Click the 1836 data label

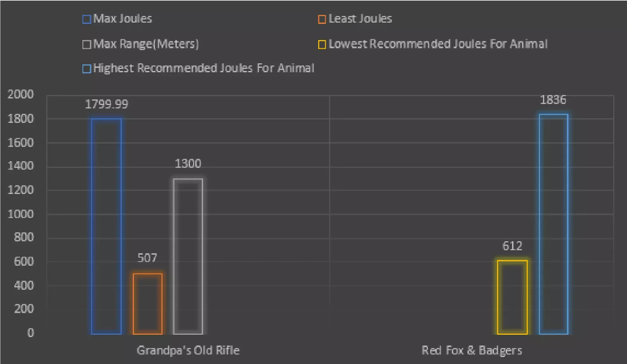point(553,100)
